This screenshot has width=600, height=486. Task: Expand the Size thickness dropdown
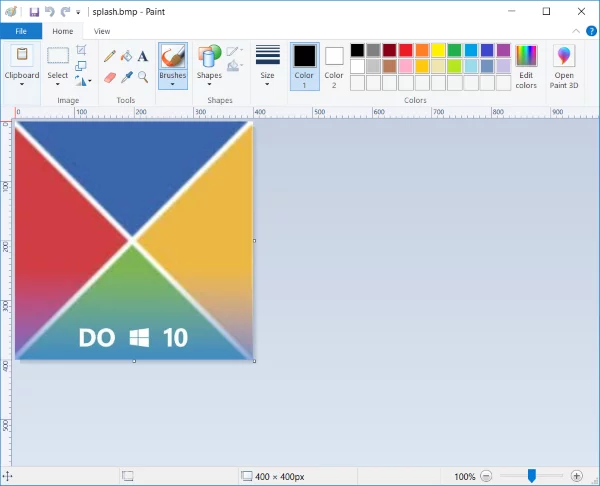(x=267, y=84)
